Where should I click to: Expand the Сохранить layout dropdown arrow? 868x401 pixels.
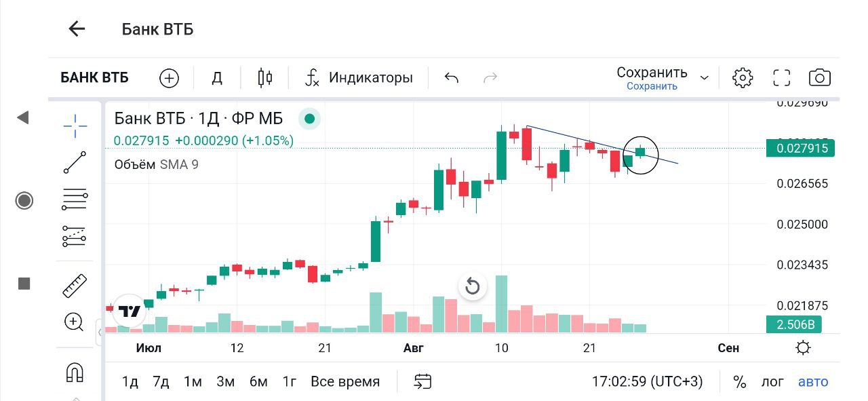705,78
